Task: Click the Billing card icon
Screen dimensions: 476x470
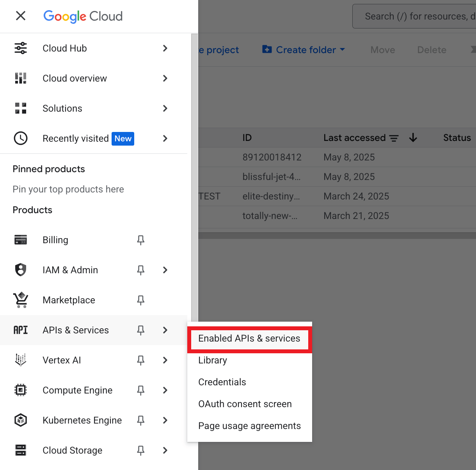Action: [21, 240]
